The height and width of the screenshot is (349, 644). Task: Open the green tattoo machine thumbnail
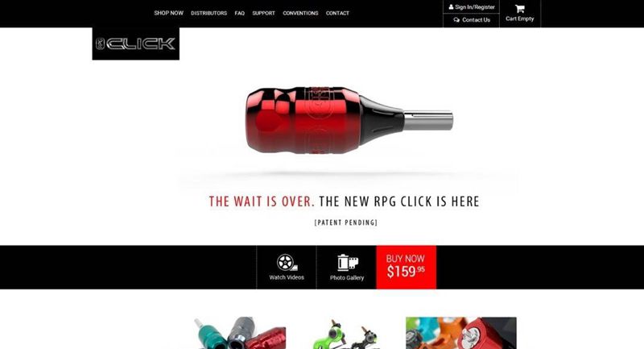(347, 334)
